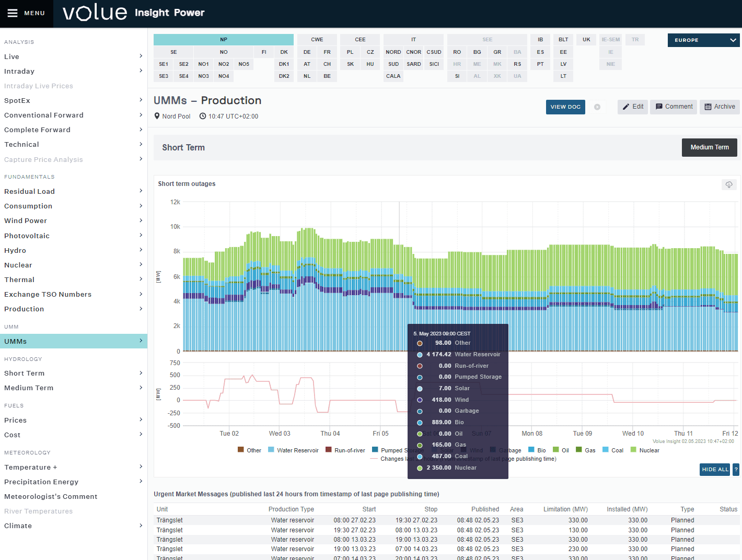Open the hamburger MENU icon
The image size is (742, 560).
[x=13, y=13]
